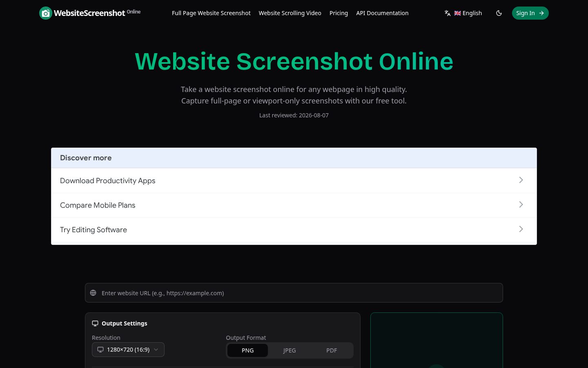This screenshot has height=368, width=588.
Task: Focus the website URL input field
Action: pyautogui.click(x=294, y=293)
